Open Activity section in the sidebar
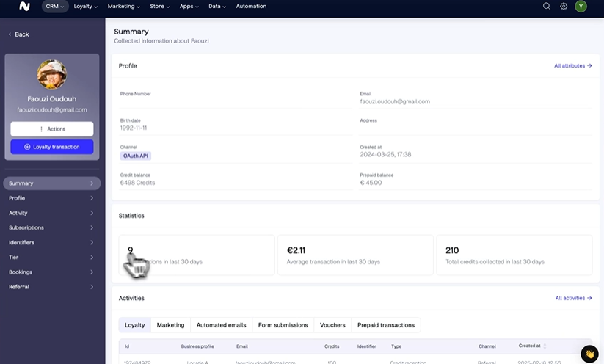 (52, 213)
